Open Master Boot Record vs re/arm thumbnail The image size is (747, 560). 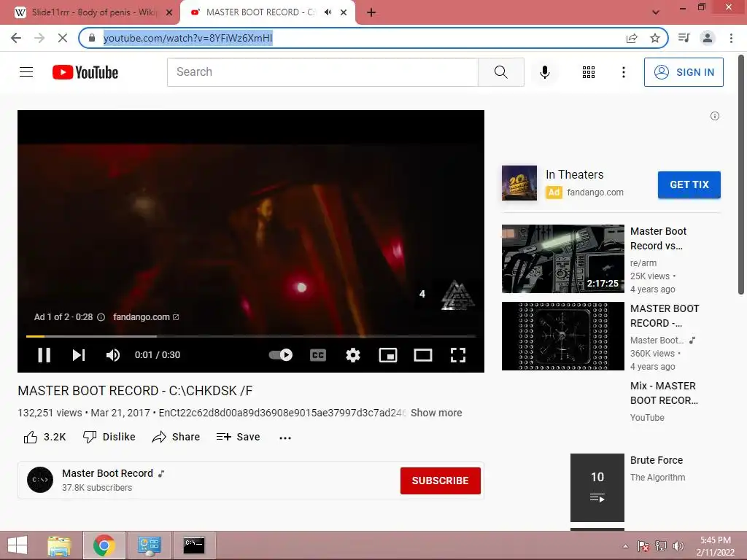pos(562,259)
